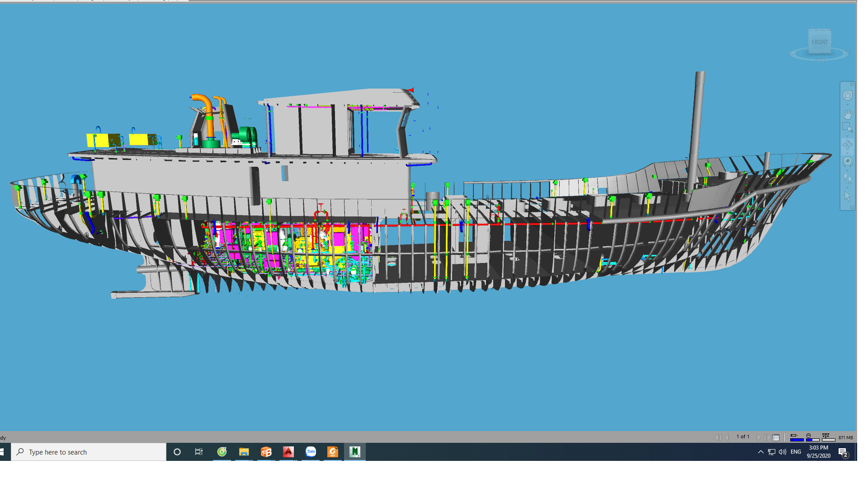Open the Walk tool dropdown arrow

[847, 187]
